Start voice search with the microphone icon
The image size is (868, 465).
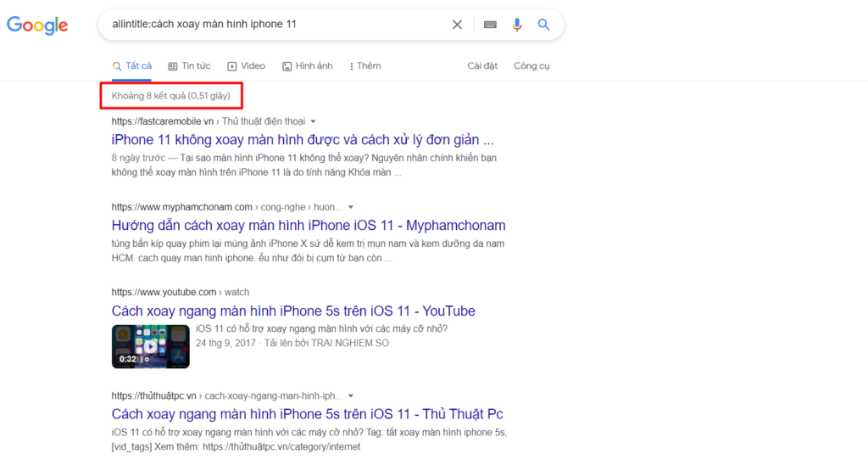[x=517, y=25]
